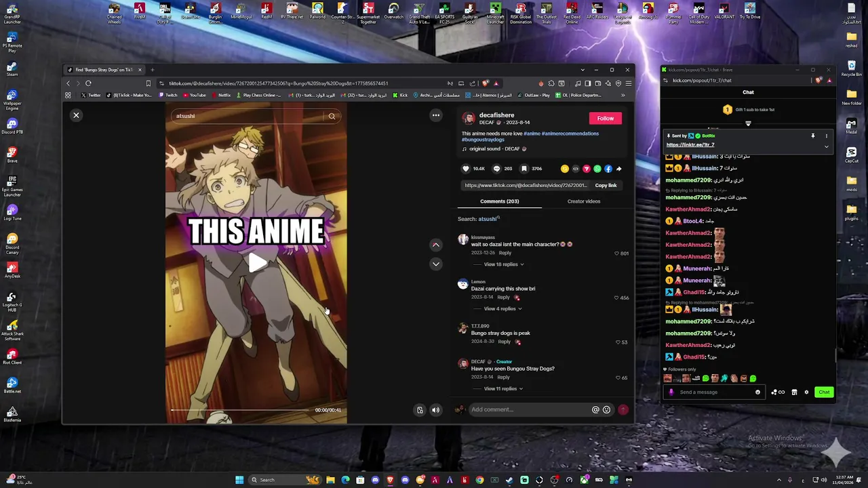Click the share arrow icon
Viewport: 868px width, 488px height.
pyautogui.click(x=618, y=169)
